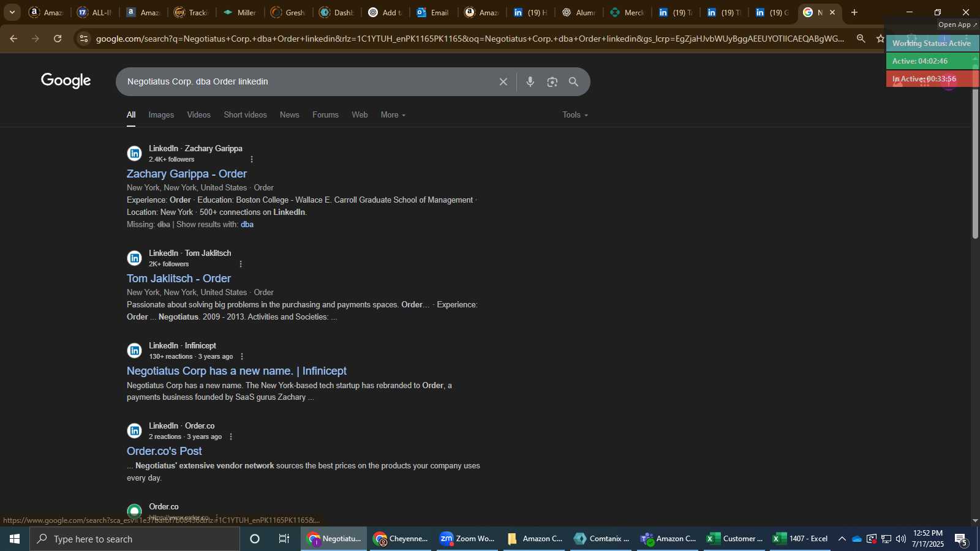Click the browser address bar URL
The height and width of the screenshot is (551, 980).
pos(470,39)
